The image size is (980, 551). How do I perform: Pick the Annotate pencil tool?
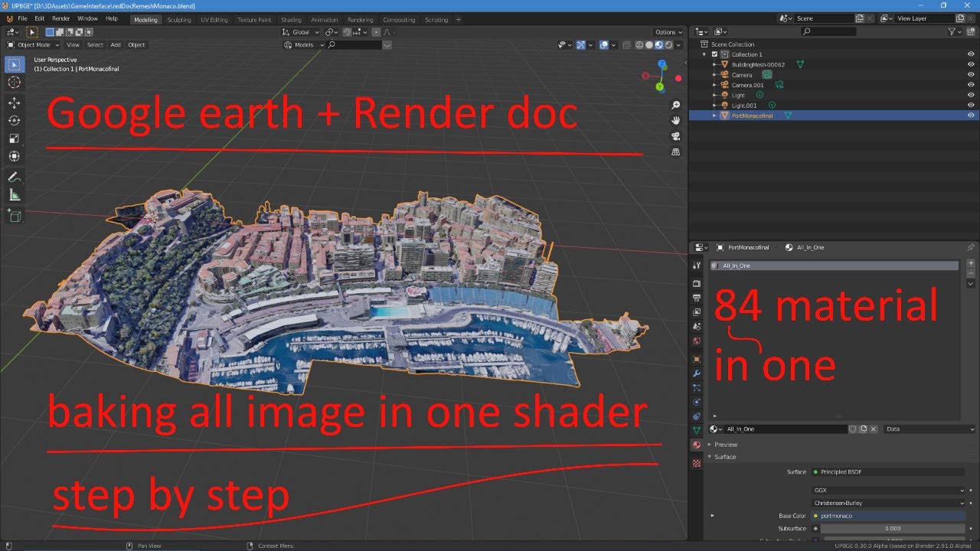click(15, 178)
